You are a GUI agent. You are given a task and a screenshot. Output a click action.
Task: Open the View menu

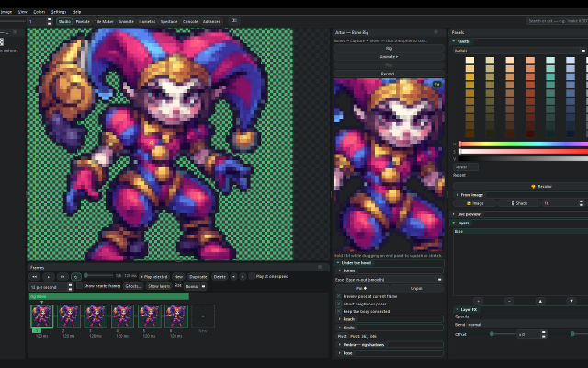click(22, 12)
